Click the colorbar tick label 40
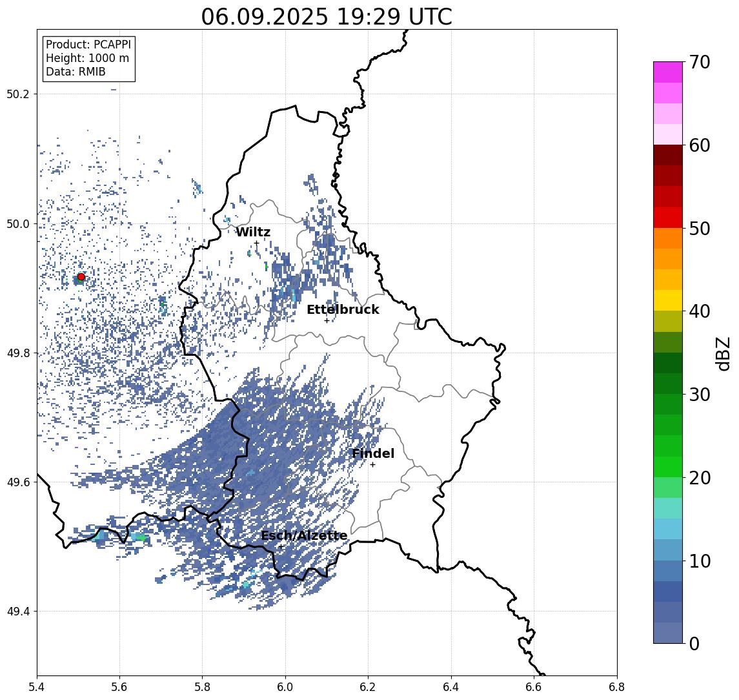739x700 pixels. [700, 311]
